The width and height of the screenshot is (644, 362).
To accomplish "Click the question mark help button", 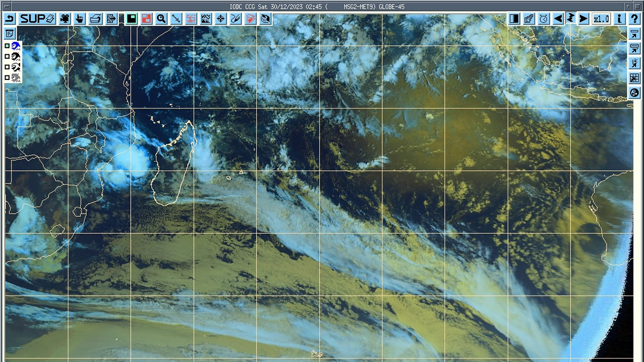I will 634,19.
